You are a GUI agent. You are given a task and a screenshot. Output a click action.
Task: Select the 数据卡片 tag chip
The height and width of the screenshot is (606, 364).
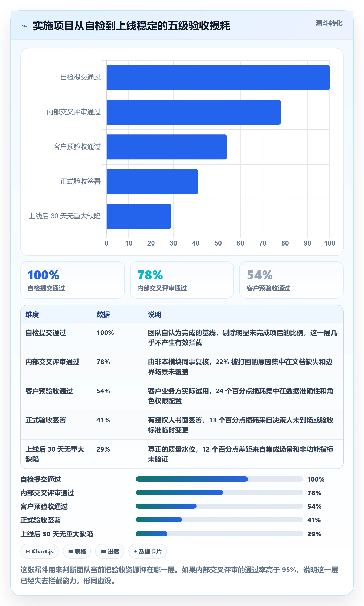click(x=148, y=551)
